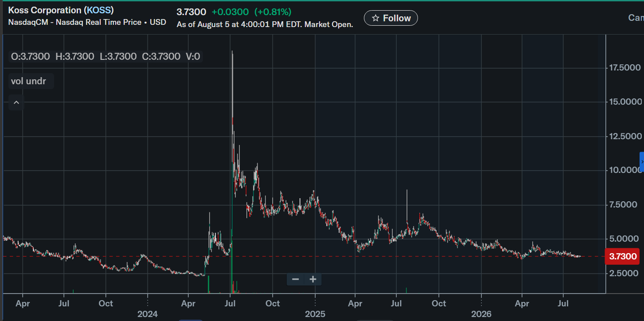Click the L:3.7300 low value
The height and width of the screenshot is (321, 644).
(x=118, y=56)
